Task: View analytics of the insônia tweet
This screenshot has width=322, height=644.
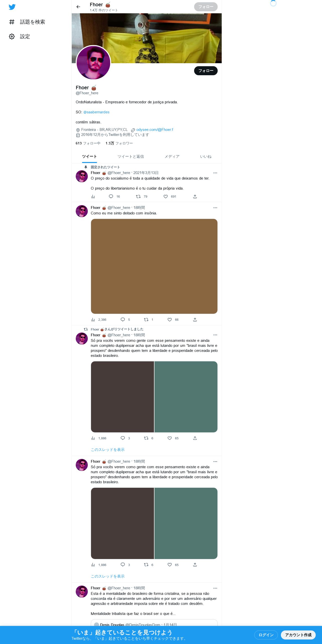Action: (93, 319)
